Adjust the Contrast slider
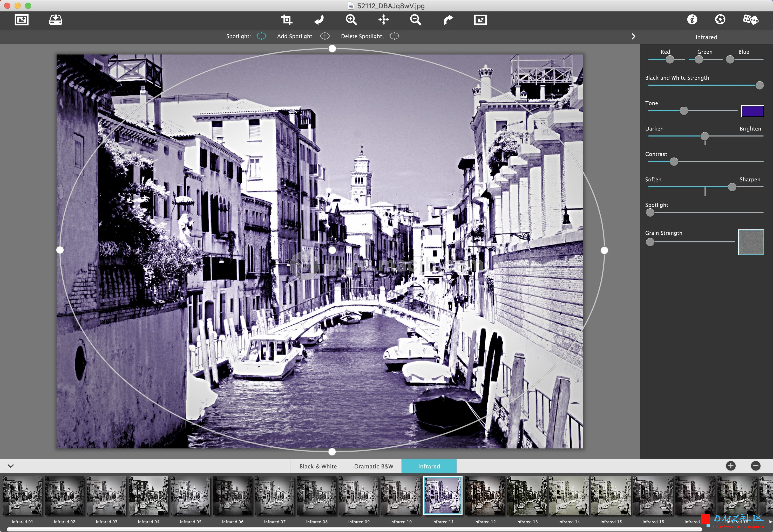 (x=706, y=161)
